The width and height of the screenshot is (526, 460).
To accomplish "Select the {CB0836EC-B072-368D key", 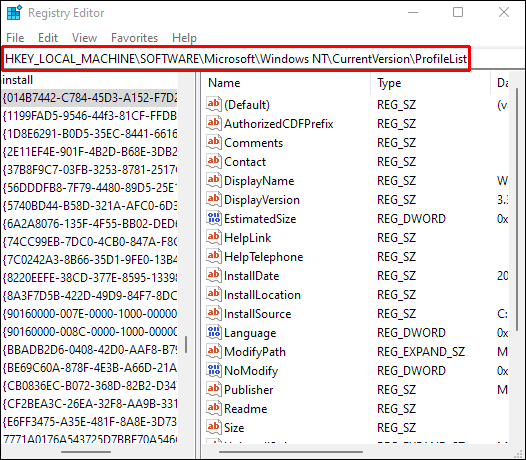I will 89,386.
